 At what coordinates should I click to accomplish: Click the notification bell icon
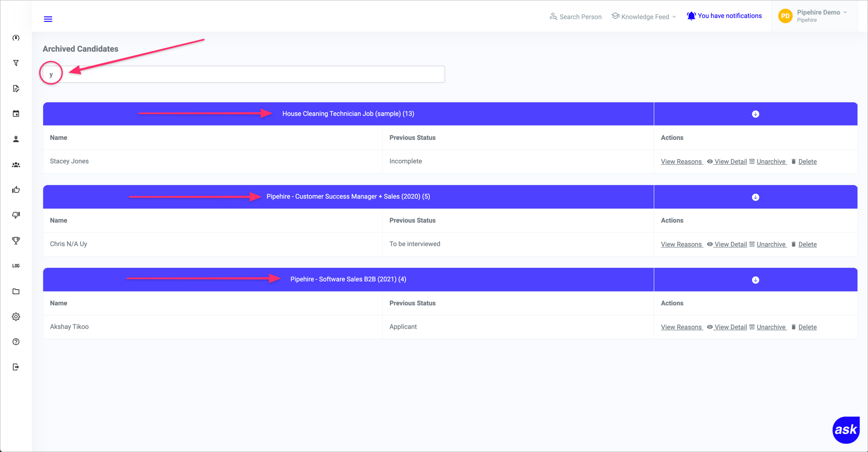[691, 16]
